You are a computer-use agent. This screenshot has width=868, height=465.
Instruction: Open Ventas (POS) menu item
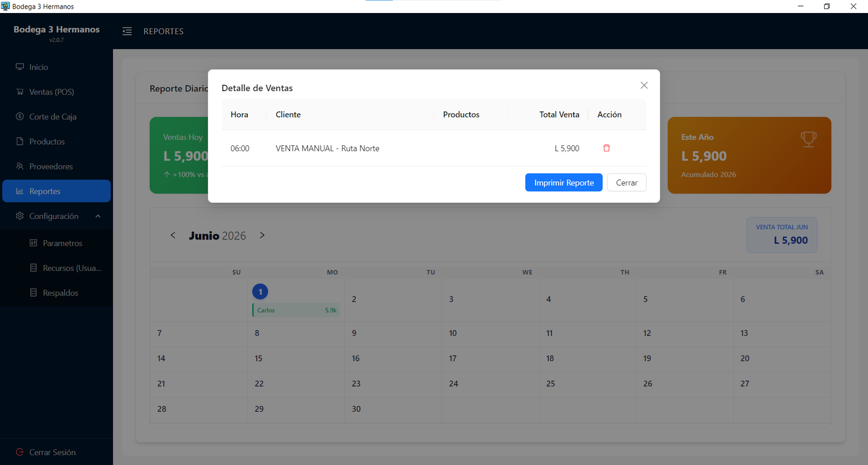pyautogui.click(x=56, y=92)
